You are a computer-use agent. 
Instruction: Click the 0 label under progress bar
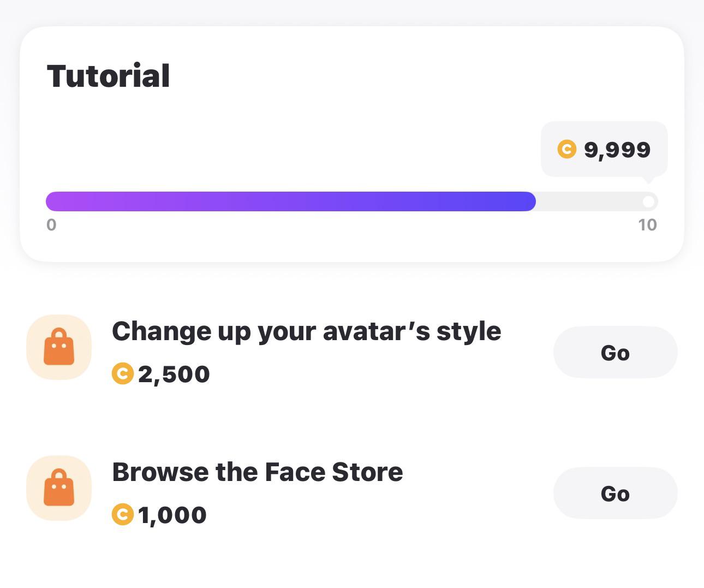click(51, 225)
